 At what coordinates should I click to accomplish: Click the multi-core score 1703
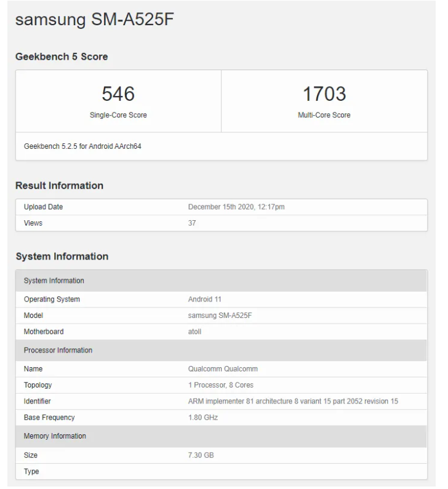click(x=324, y=93)
